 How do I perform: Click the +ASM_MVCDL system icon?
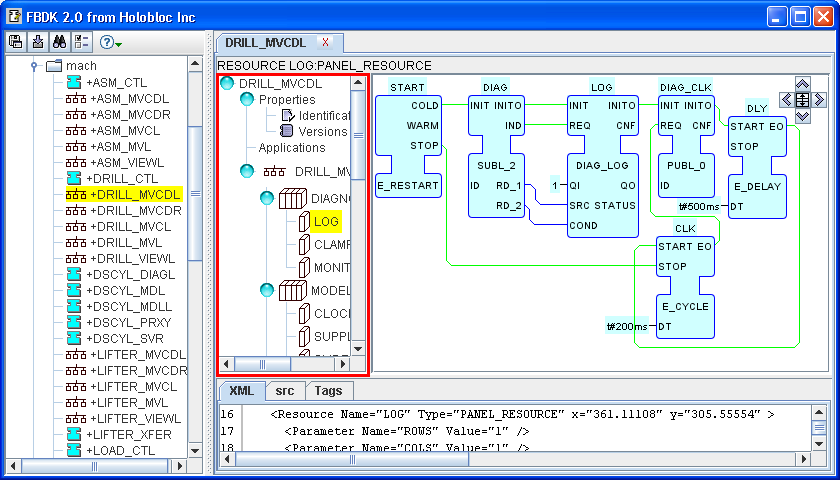coord(76,99)
